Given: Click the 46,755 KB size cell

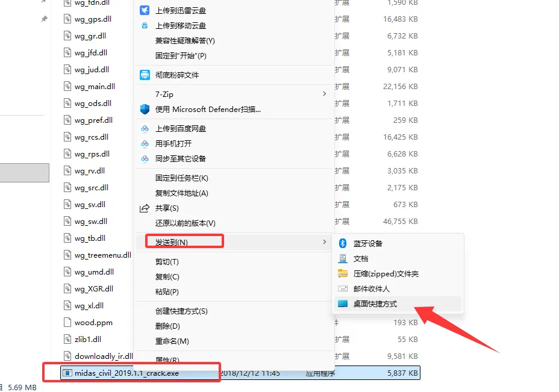Looking at the screenshot, I should tap(401, 222).
